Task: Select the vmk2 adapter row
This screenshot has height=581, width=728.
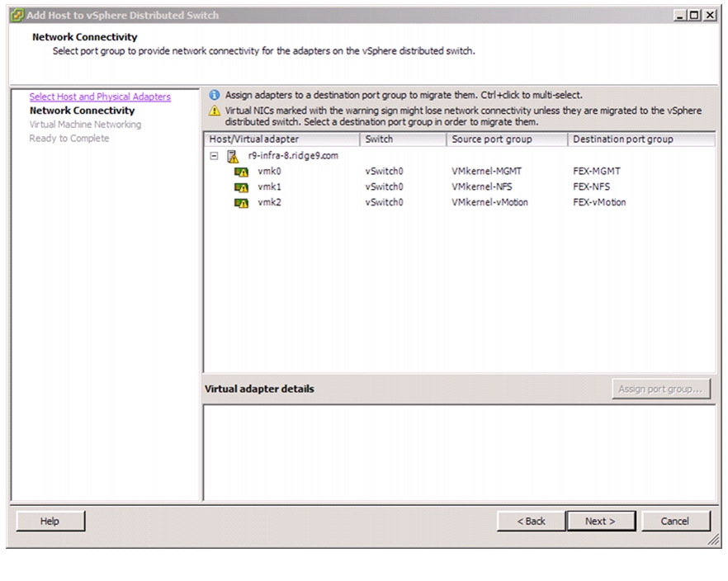Action: [460, 202]
